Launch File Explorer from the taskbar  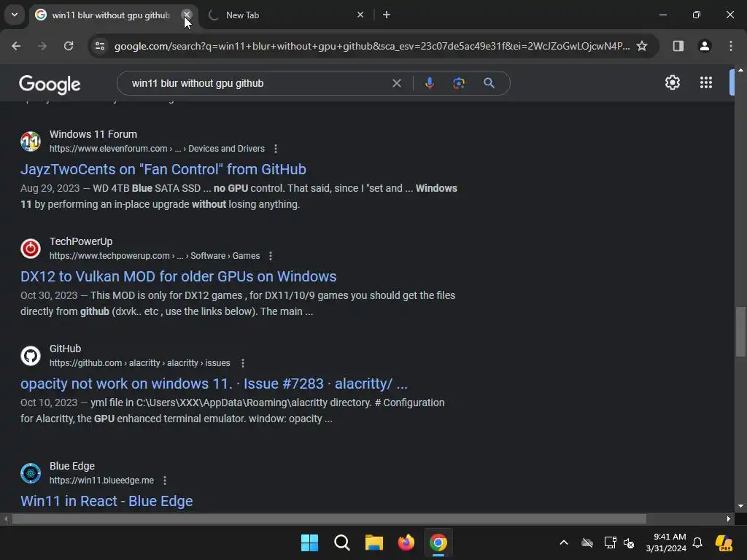374,542
